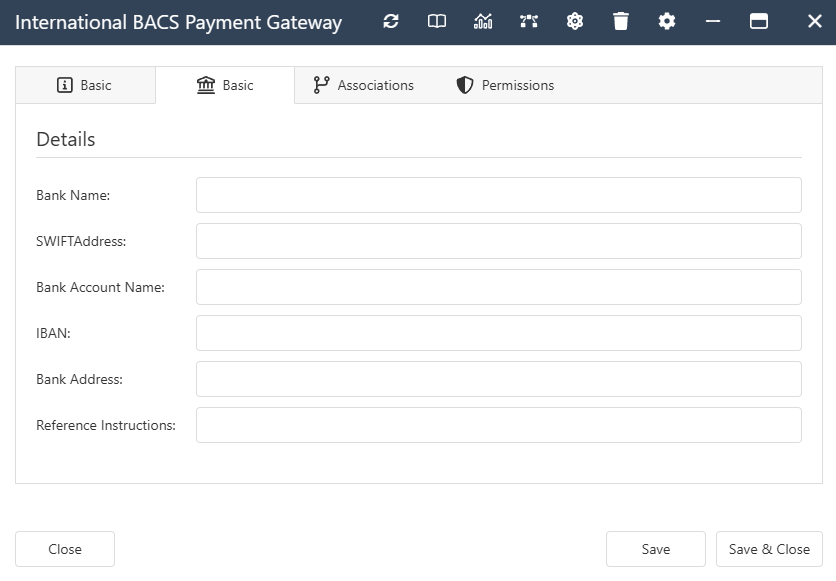Open the settings gear icon
The width and height of the screenshot is (836, 581).
coord(667,21)
